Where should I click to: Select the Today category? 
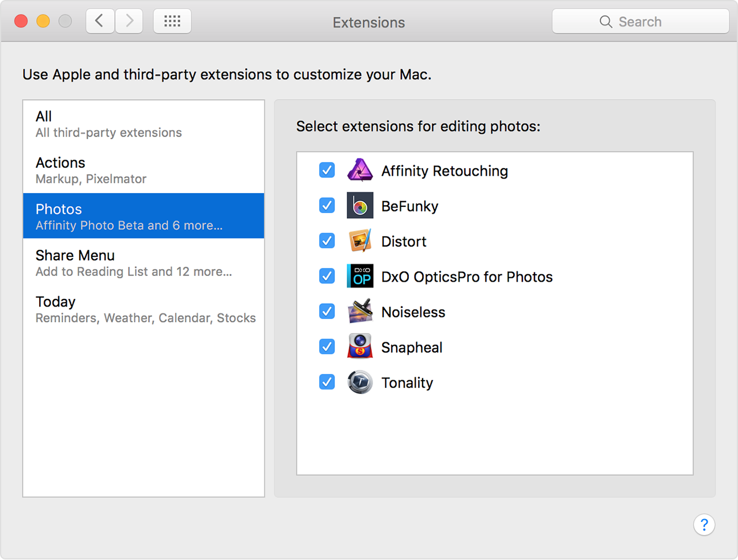144,309
